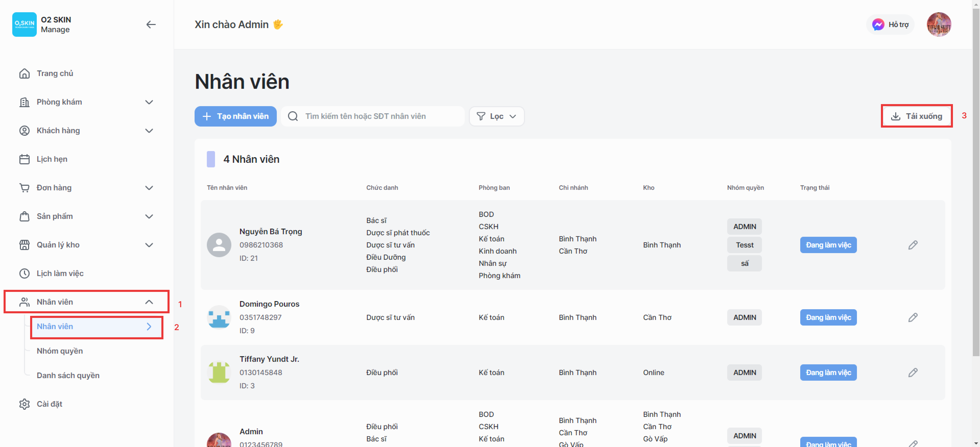This screenshot has height=447, width=980.
Task: Collapse sidebar with back arrow icon
Action: coord(151,25)
